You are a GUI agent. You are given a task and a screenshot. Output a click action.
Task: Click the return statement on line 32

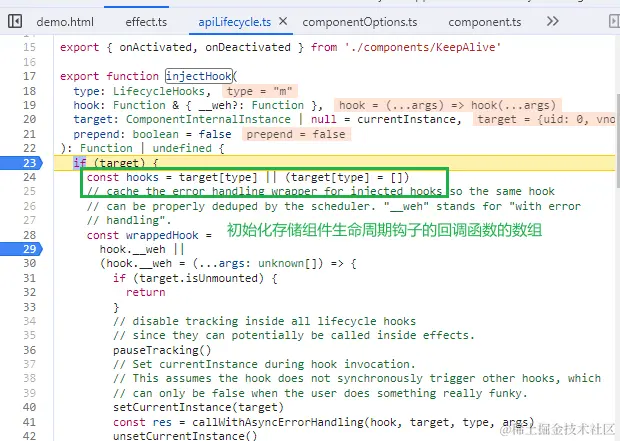pos(146,292)
